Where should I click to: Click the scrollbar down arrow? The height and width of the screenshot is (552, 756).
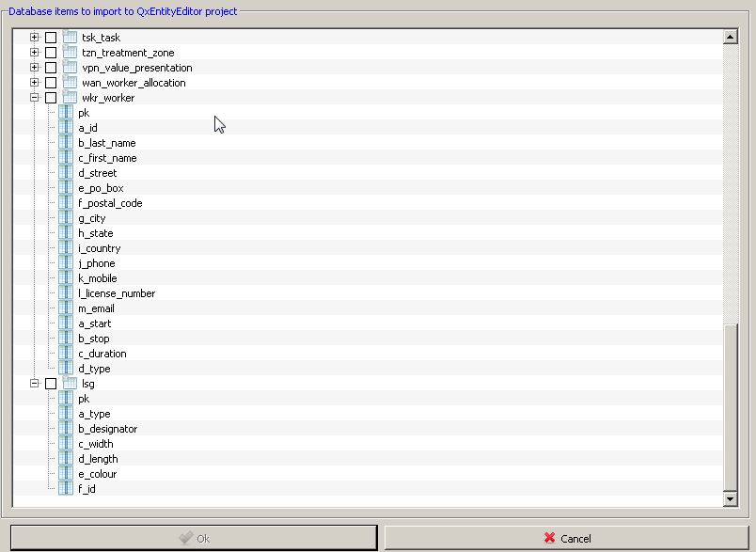(x=732, y=498)
